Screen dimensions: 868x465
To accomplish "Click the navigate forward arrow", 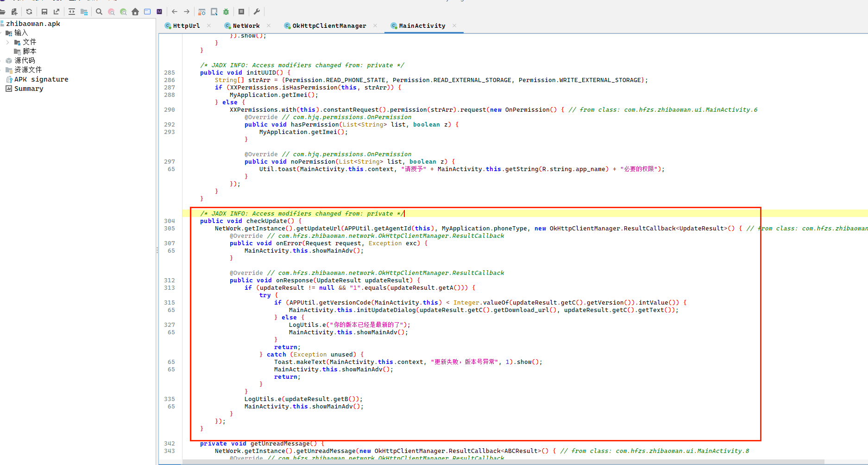I will point(187,12).
